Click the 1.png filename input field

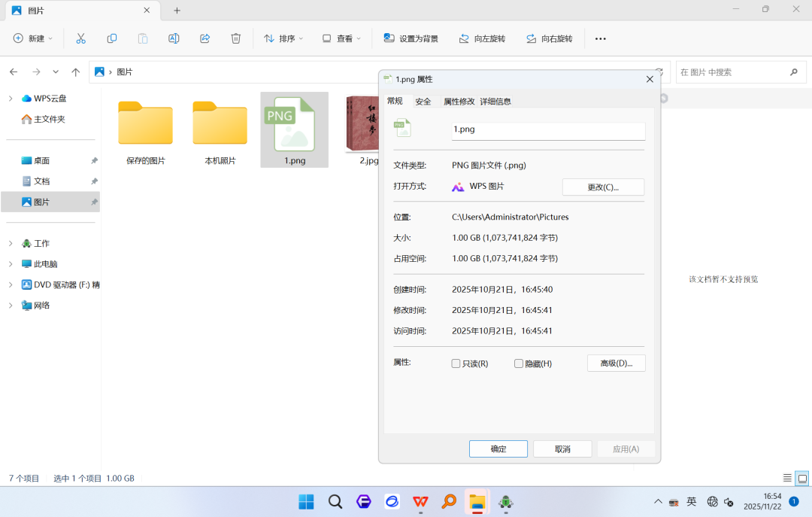click(548, 130)
